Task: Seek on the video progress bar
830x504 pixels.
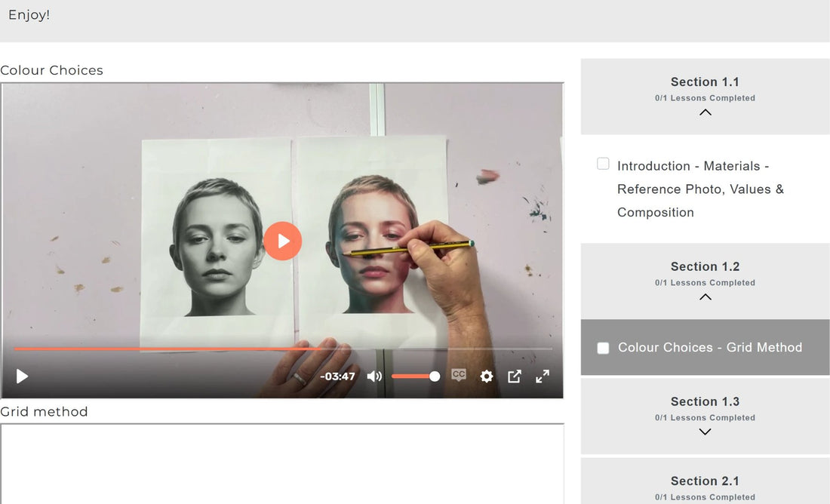Action: 283,349
